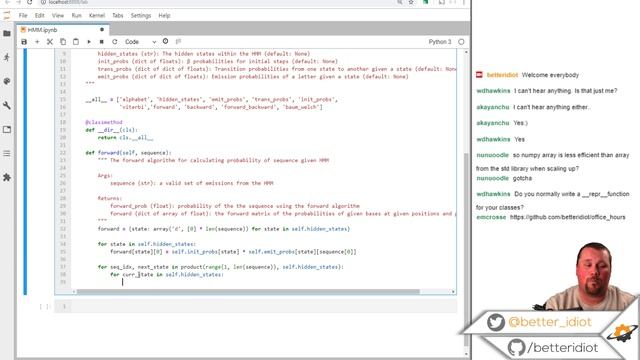Click the horizontal scrollbar of the code cell
Viewport: 640px width, 360px height.
(248, 291)
